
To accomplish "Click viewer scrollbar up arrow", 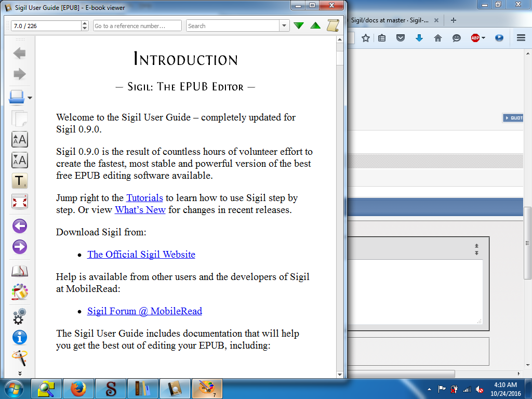I will tap(340, 39).
